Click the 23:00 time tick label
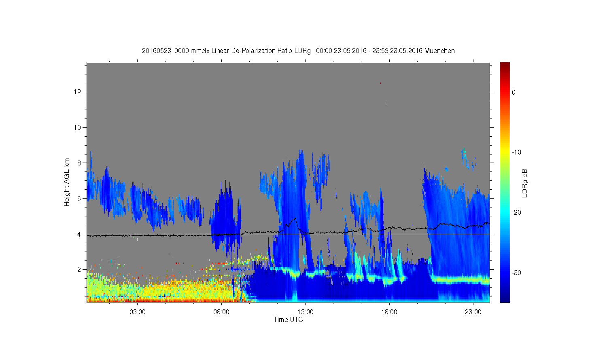The height and width of the screenshot is (364, 607). (x=473, y=312)
